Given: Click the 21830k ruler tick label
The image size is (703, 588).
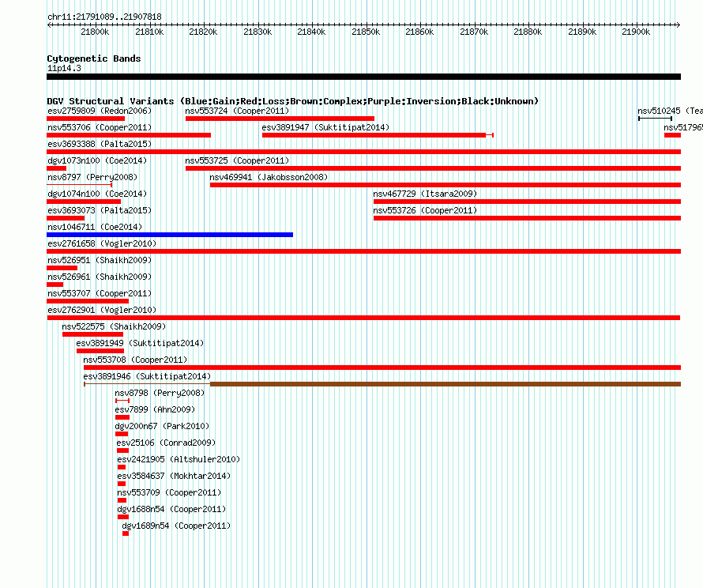Looking at the screenshot, I should click(258, 32).
